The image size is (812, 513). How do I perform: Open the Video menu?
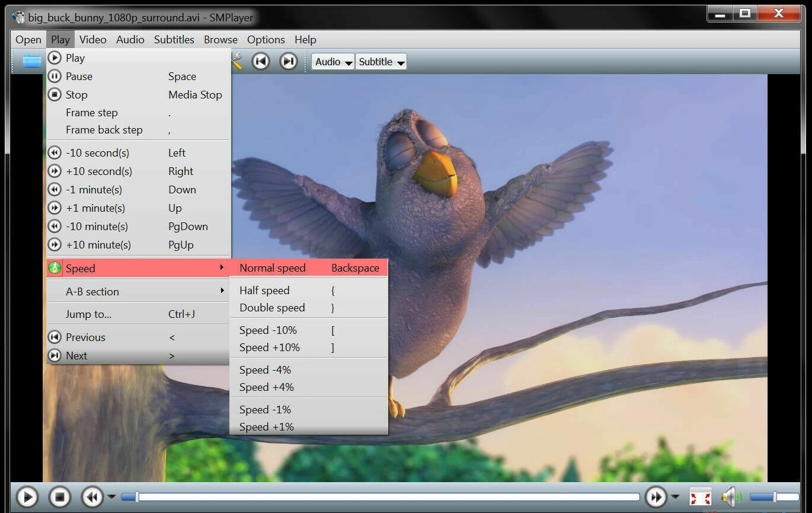93,40
